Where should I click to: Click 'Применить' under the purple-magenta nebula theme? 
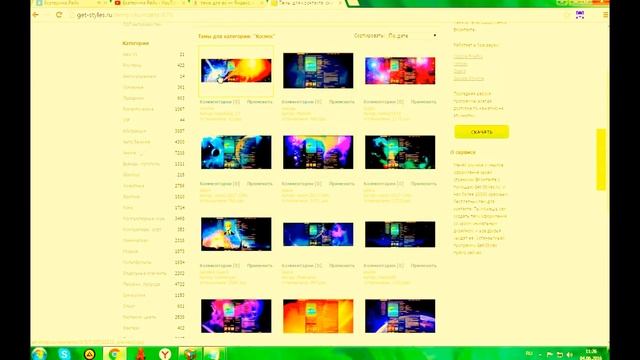point(342,184)
